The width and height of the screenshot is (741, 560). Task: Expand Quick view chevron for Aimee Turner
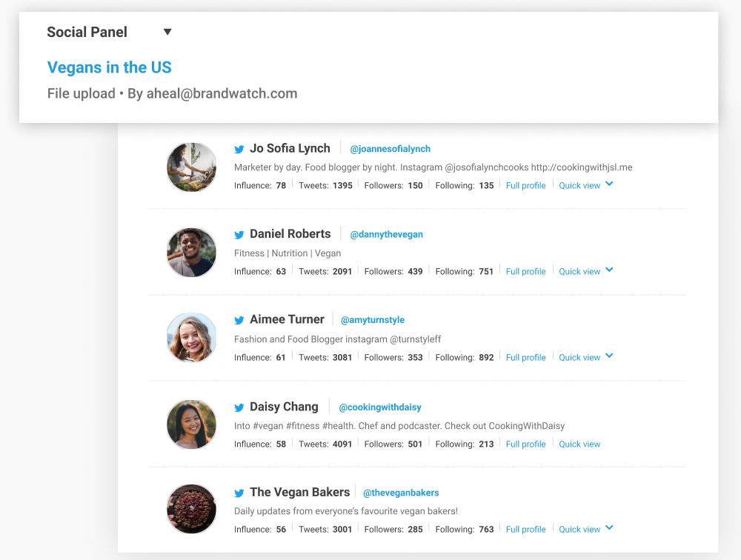[609, 356]
